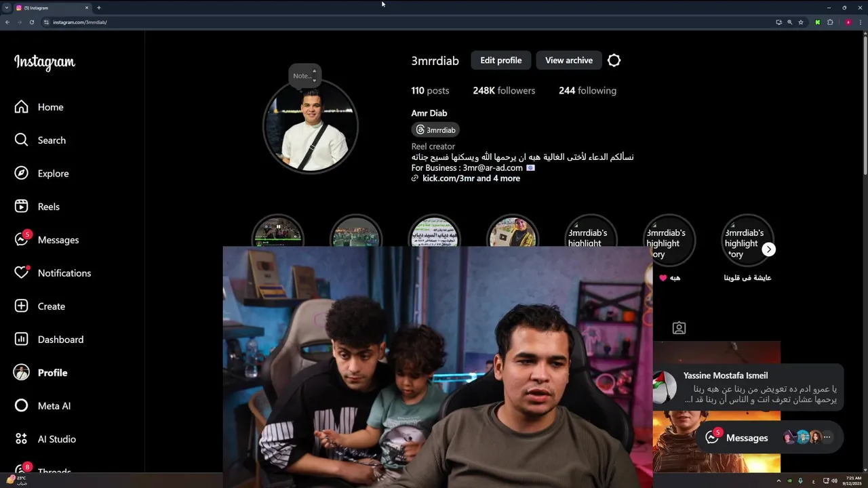This screenshot has height=488, width=868.
Task: Open Meta AI from sidebar
Action: coord(43,406)
